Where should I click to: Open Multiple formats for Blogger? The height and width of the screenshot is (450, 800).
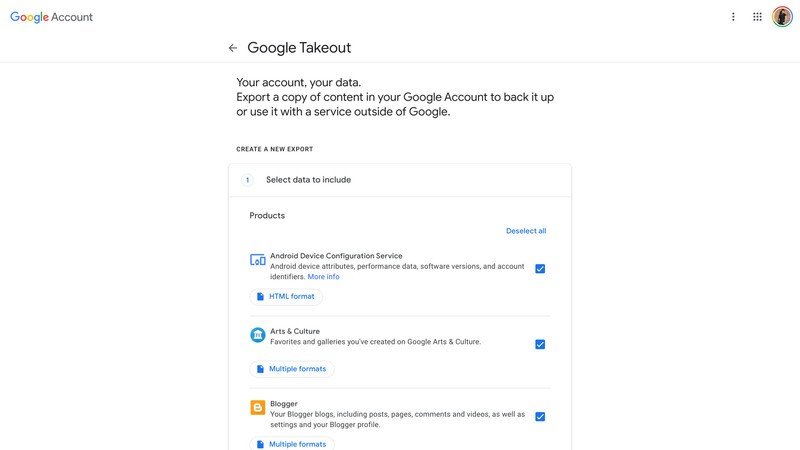point(292,444)
